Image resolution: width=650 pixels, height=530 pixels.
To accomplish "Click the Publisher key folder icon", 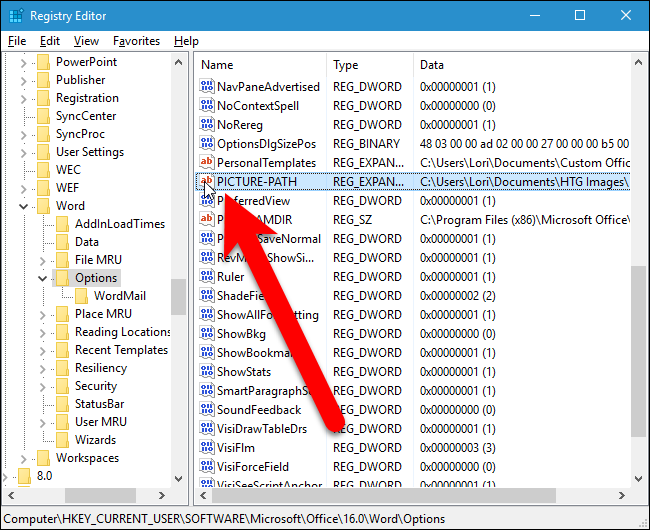I will [44, 80].
